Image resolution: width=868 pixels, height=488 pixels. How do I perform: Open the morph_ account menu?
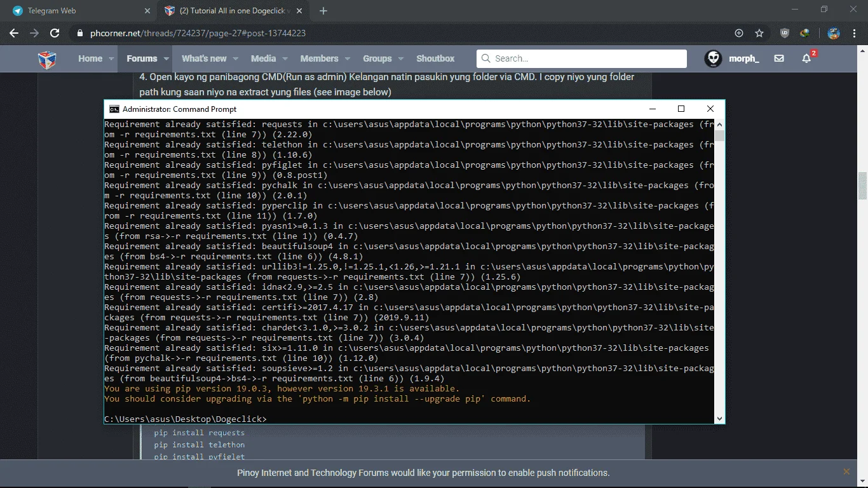pyautogui.click(x=743, y=58)
